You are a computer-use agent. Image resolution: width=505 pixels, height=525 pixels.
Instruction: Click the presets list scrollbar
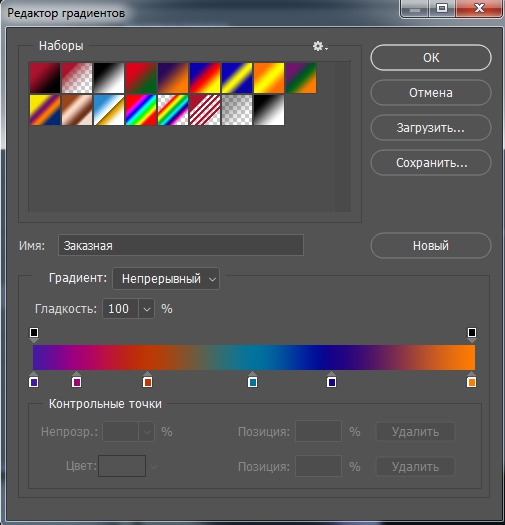pyautogui.click(x=343, y=136)
